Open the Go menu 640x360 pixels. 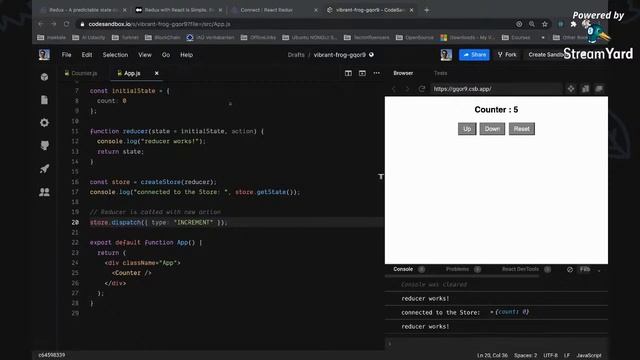pyautogui.click(x=166, y=55)
